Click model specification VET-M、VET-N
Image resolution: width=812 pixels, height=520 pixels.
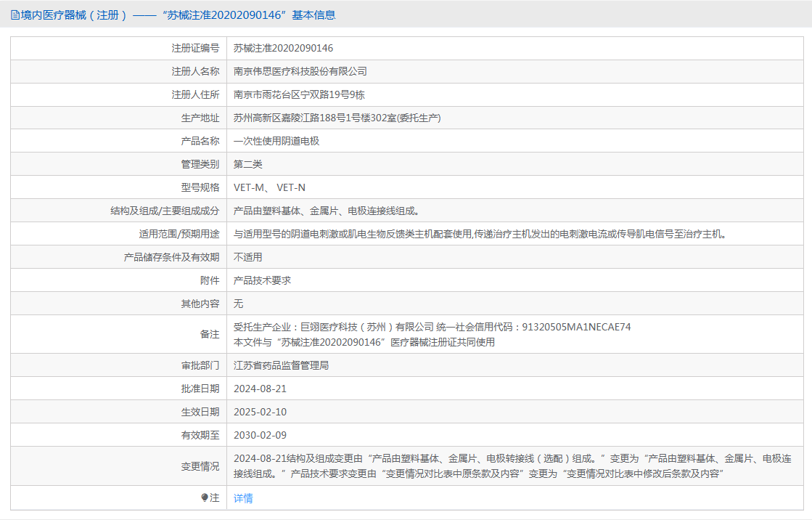pyautogui.click(x=269, y=187)
